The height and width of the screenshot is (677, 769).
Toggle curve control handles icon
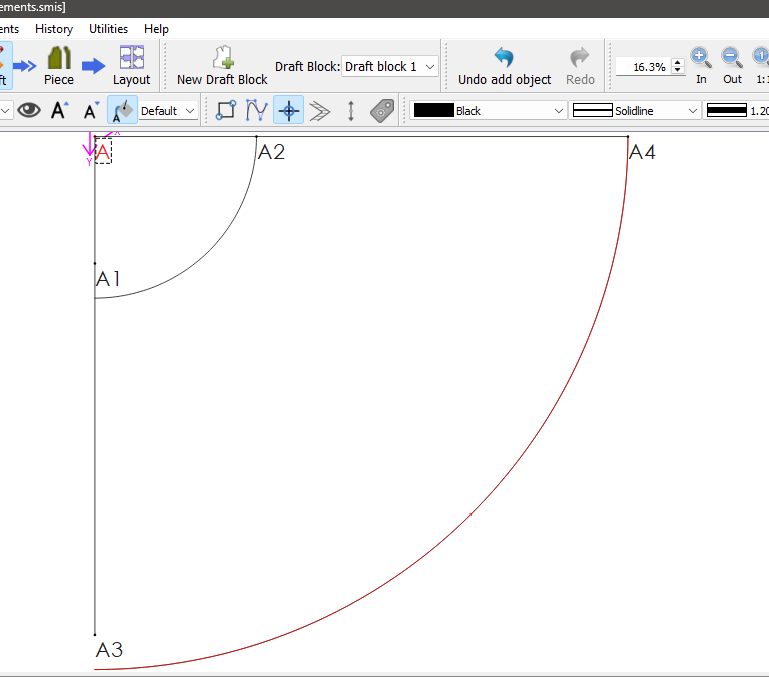click(x=256, y=110)
